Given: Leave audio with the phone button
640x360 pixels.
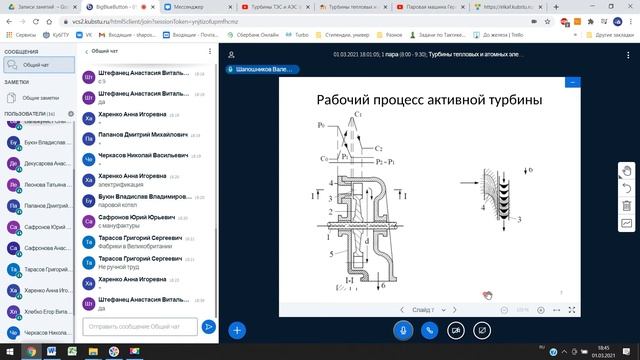Looking at the screenshot, I should [x=429, y=330].
